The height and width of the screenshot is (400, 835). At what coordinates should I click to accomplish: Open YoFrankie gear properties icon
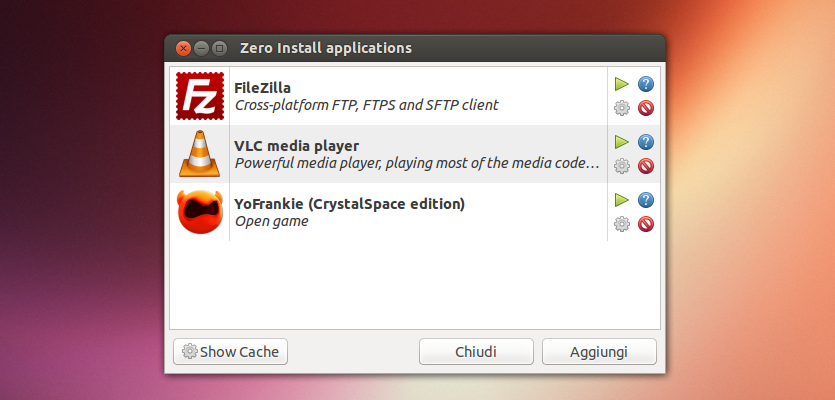pyautogui.click(x=621, y=224)
